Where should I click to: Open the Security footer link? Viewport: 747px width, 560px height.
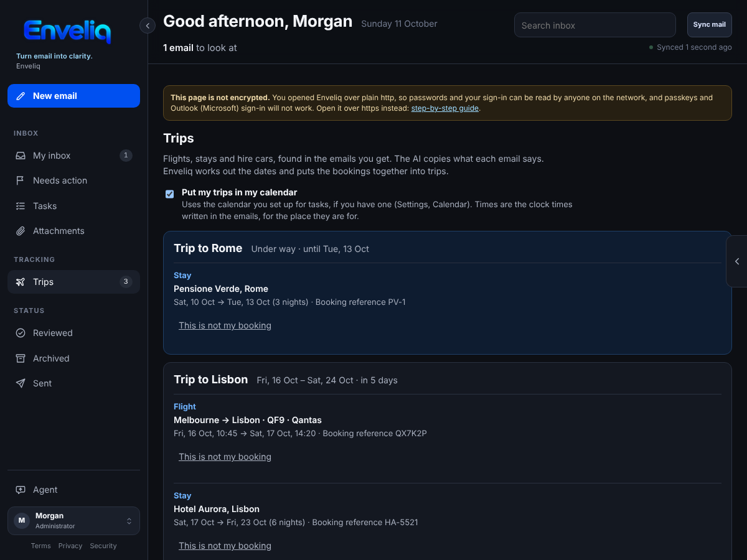103,546
